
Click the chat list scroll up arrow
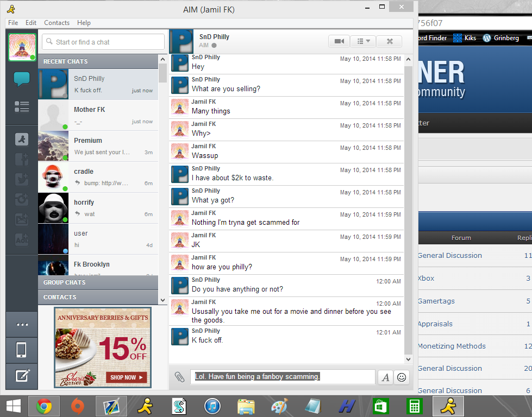[x=162, y=59]
